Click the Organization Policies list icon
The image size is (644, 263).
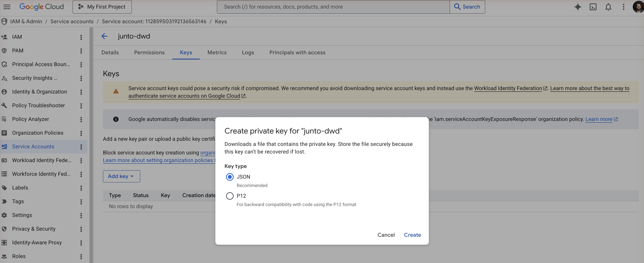click(4, 133)
